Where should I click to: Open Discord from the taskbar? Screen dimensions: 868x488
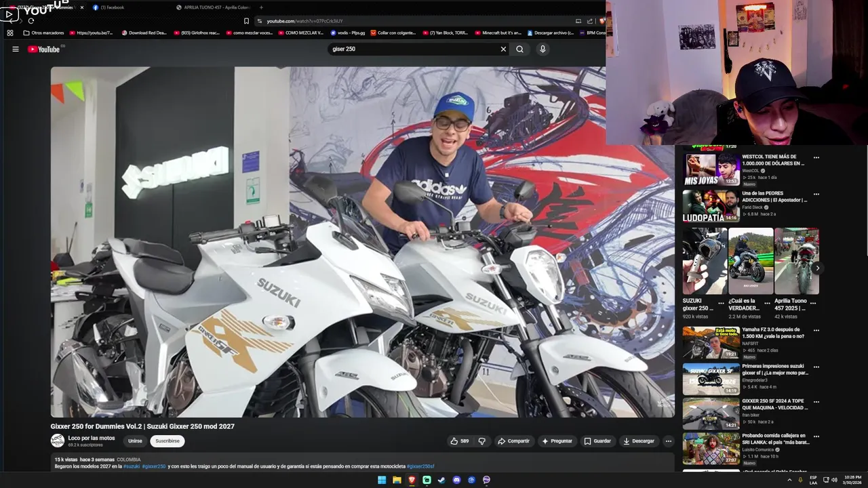[456, 480]
